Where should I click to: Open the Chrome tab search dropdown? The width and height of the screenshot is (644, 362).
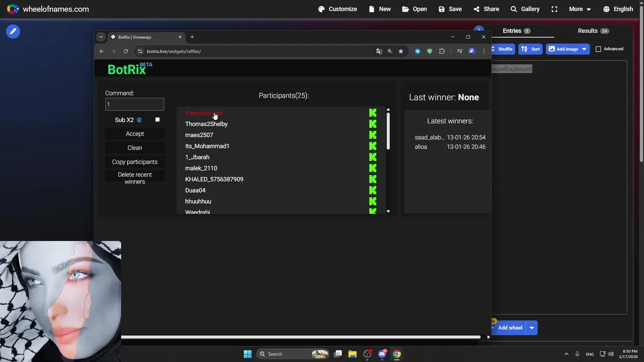[x=101, y=37]
